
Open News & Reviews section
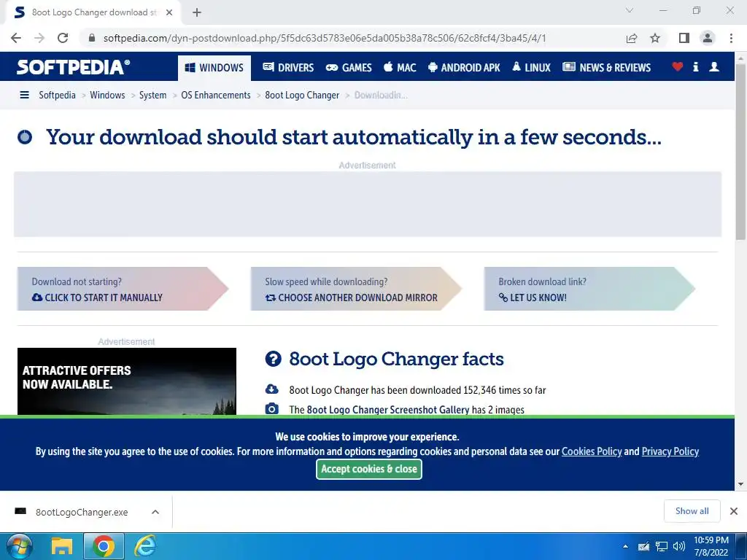(x=606, y=68)
